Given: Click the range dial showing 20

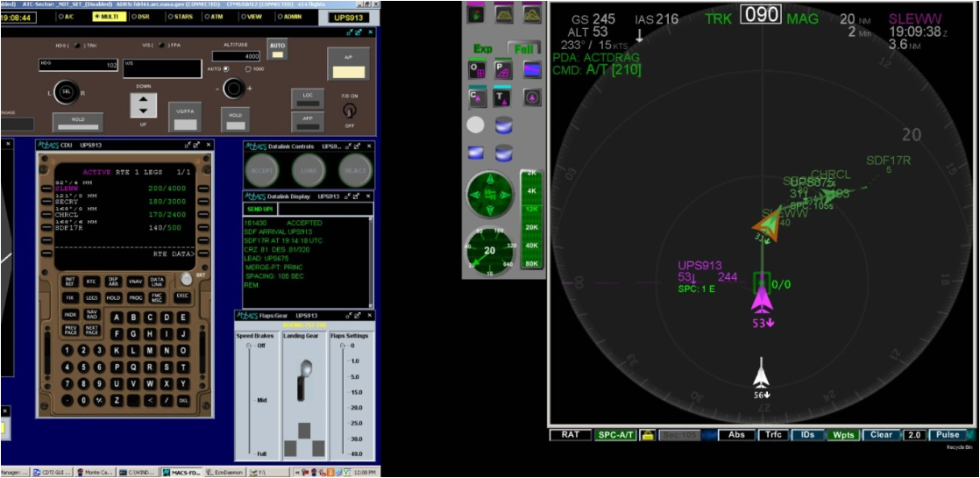Looking at the screenshot, I should pos(491,250).
